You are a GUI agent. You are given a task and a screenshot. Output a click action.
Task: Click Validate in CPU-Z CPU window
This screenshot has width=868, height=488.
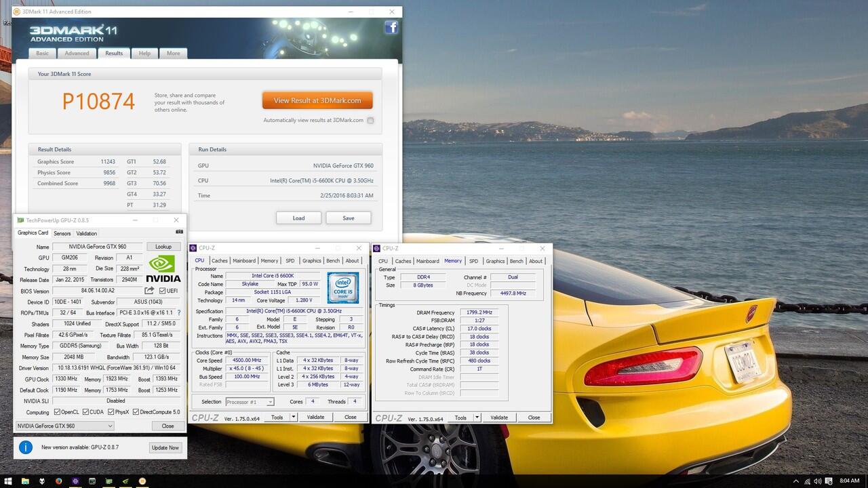point(315,417)
